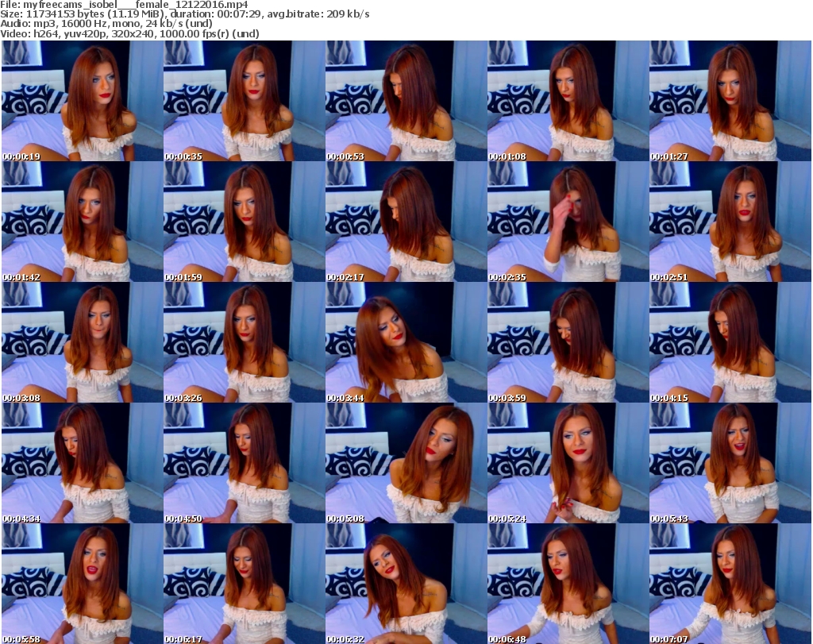Click the thumbnail with timestamp 00:05:58

click(x=82, y=584)
